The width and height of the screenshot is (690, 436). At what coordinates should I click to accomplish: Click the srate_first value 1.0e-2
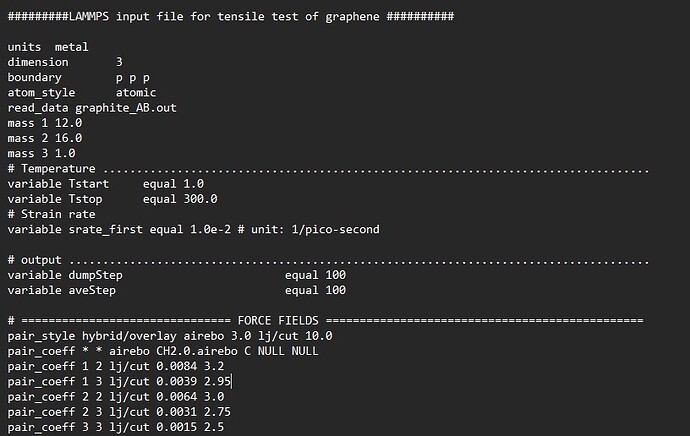tap(210, 229)
